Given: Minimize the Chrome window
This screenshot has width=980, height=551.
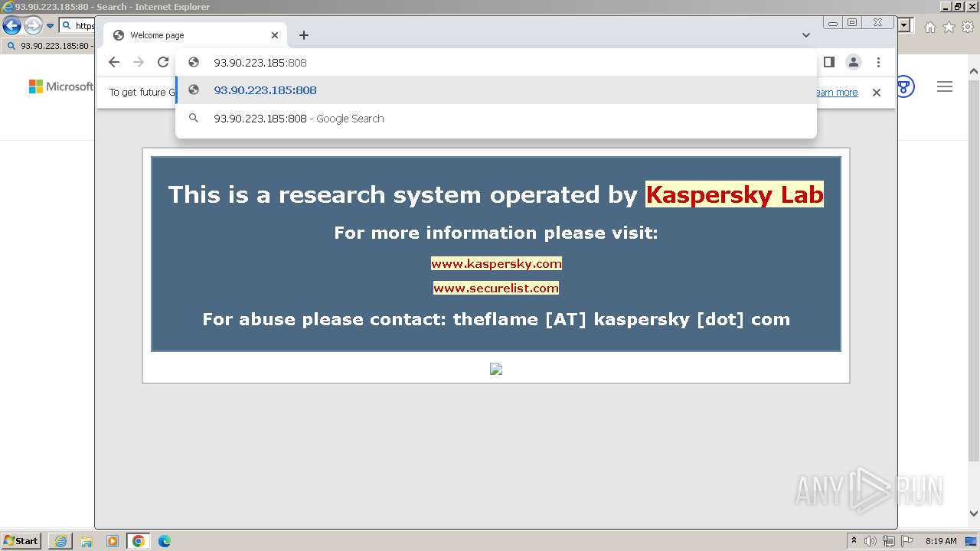Looking at the screenshot, I should point(832,23).
